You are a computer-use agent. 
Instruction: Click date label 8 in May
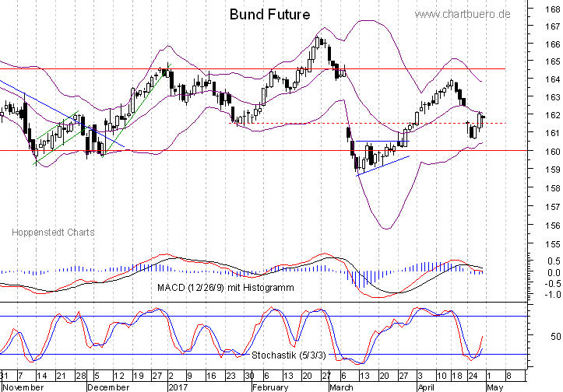point(508,376)
